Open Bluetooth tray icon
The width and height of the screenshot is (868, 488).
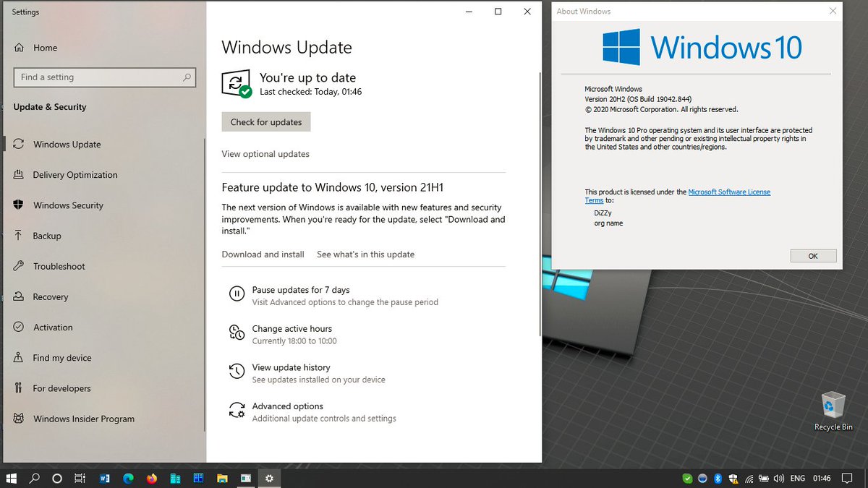pos(718,478)
